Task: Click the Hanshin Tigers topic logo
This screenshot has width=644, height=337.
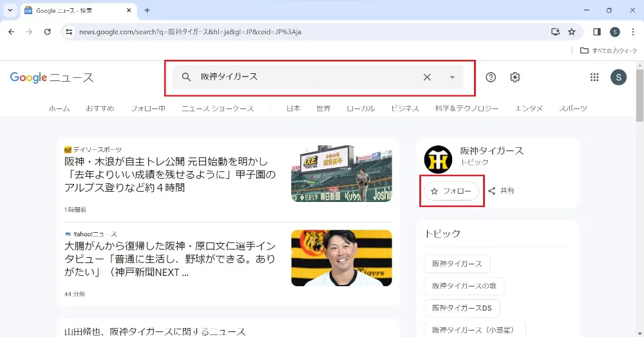Action: point(438,159)
